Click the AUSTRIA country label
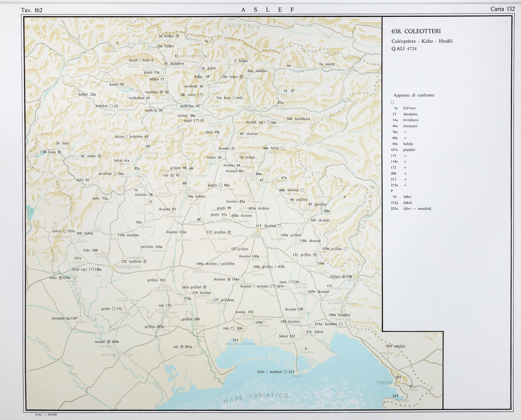 pos(244,27)
